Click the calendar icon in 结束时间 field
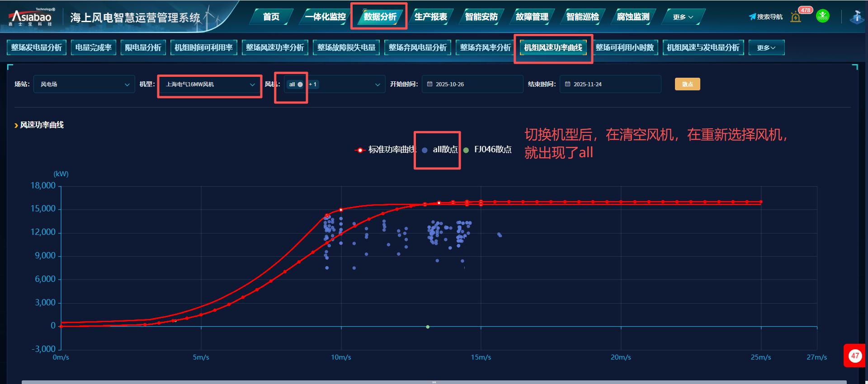868x384 pixels. 568,84
